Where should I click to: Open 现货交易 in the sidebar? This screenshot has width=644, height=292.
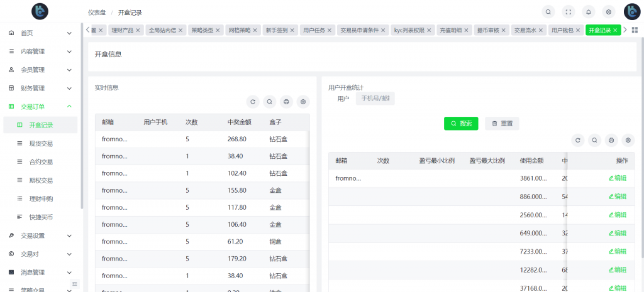pyautogui.click(x=41, y=143)
